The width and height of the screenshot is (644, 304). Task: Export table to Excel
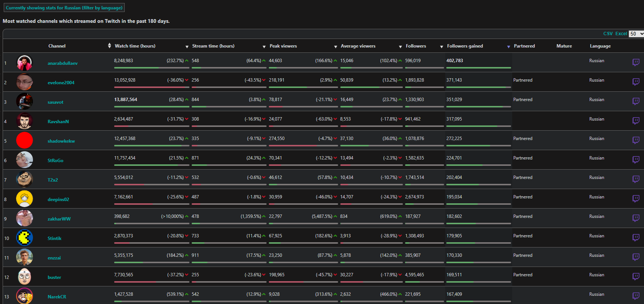[621, 34]
